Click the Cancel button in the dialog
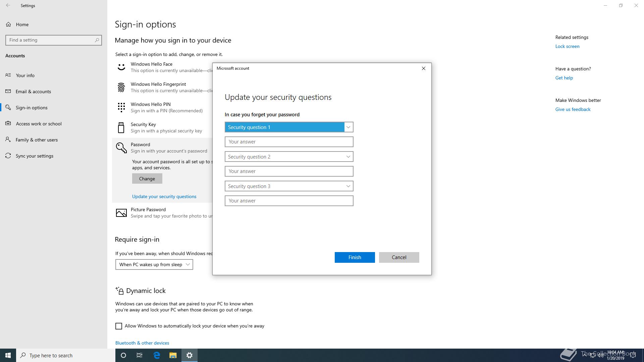Screen dimensions: 644x362 pos(399,257)
